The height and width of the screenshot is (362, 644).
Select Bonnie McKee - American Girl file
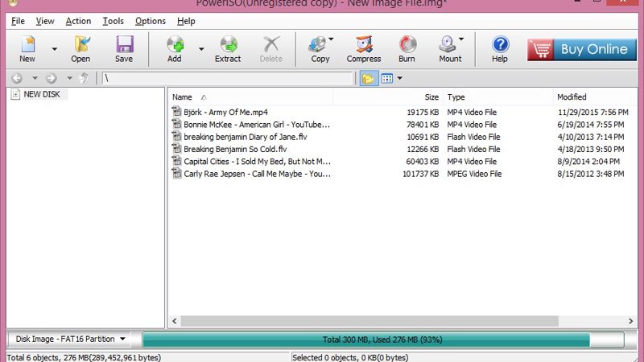tap(257, 125)
